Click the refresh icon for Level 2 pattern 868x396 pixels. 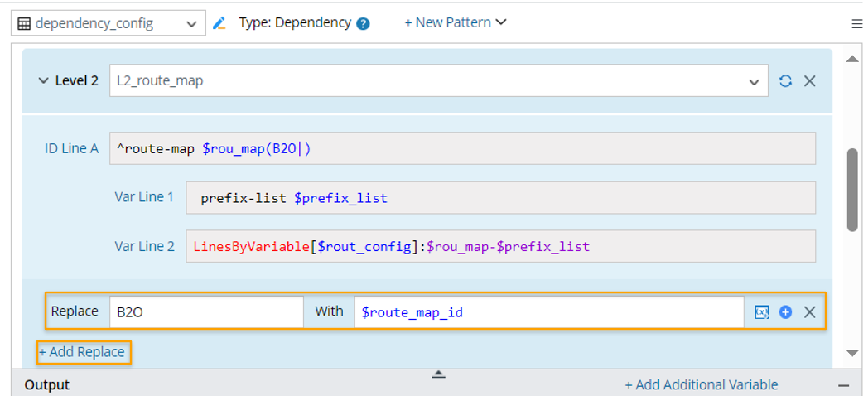coord(785,81)
